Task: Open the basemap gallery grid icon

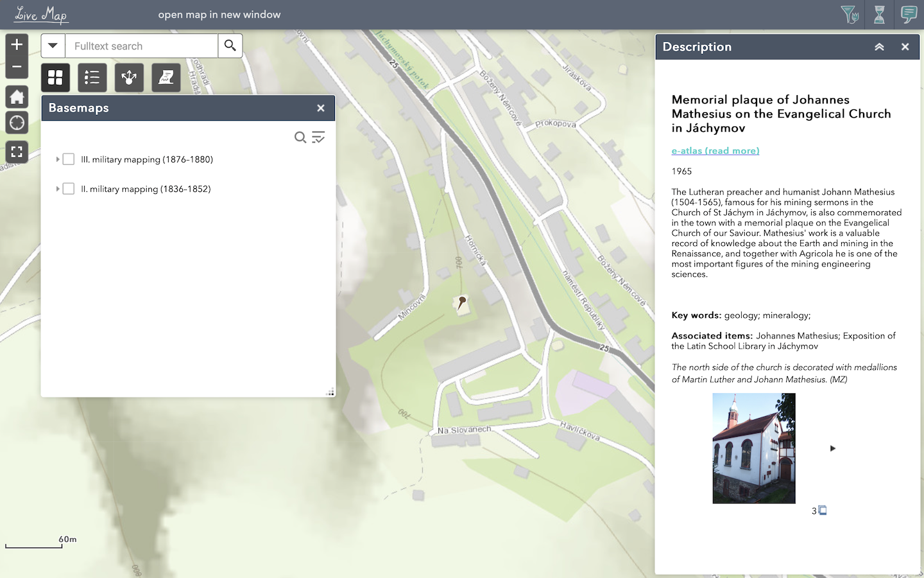Action: (55, 78)
